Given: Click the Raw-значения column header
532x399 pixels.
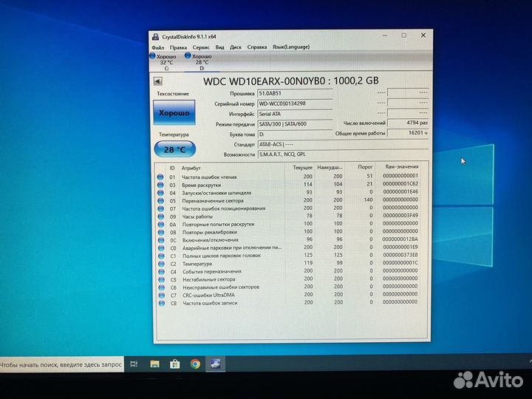Looking at the screenshot, I should point(402,166).
